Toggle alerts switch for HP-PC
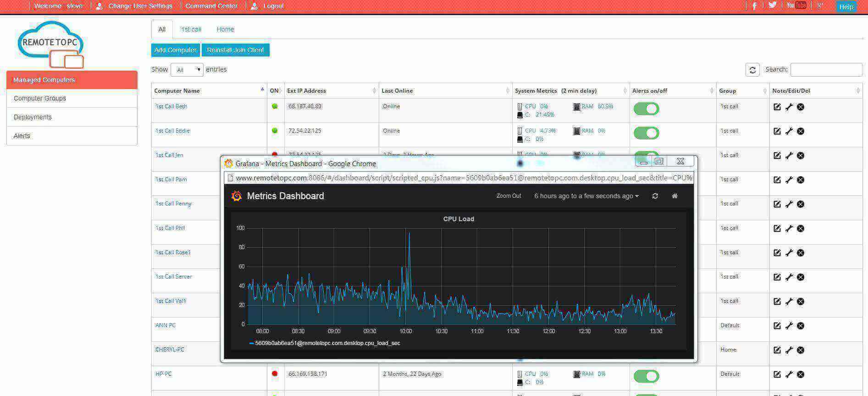The image size is (868, 396). click(x=646, y=376)
